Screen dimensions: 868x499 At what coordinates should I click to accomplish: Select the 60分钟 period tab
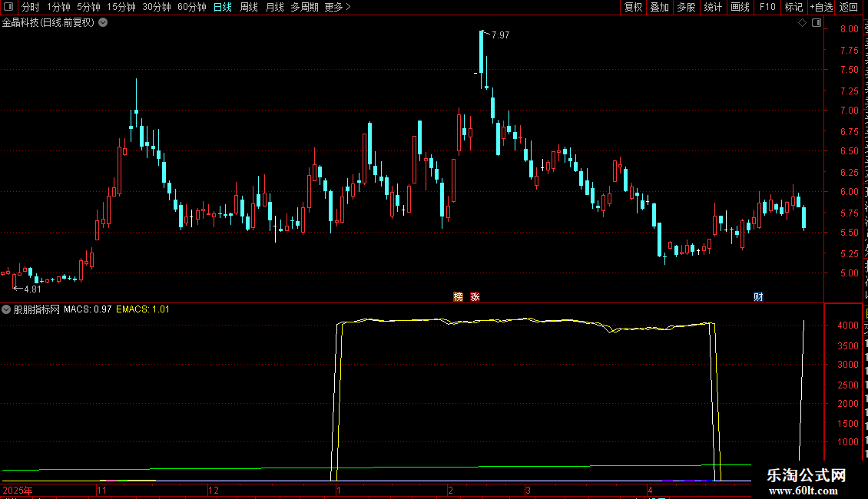click(x=192, y=7)
